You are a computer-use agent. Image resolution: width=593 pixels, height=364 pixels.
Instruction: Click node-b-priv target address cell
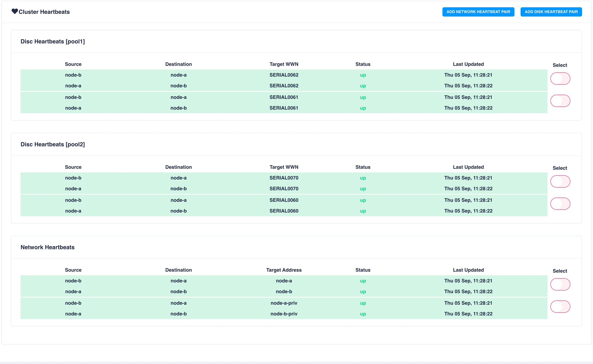click(284, 314)
